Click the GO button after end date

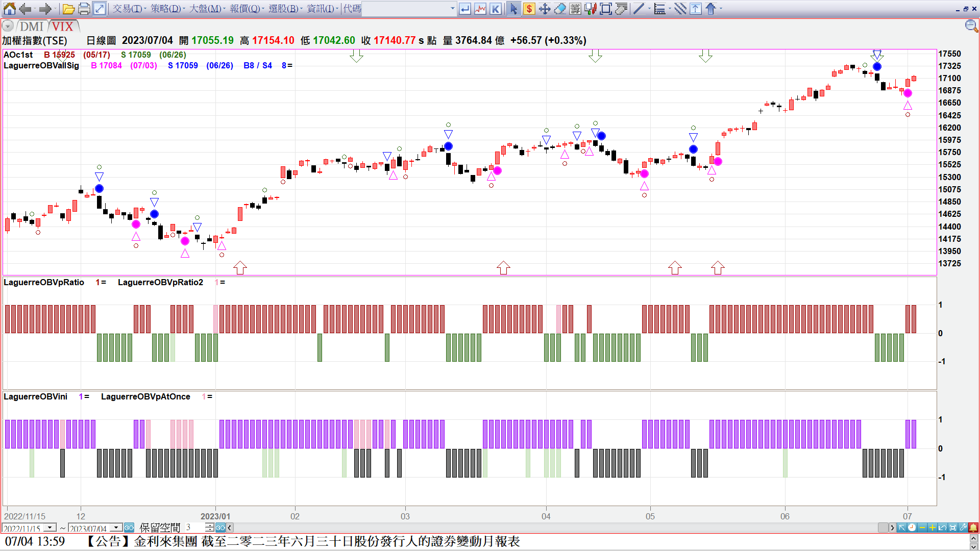click(x=129, y=528)
